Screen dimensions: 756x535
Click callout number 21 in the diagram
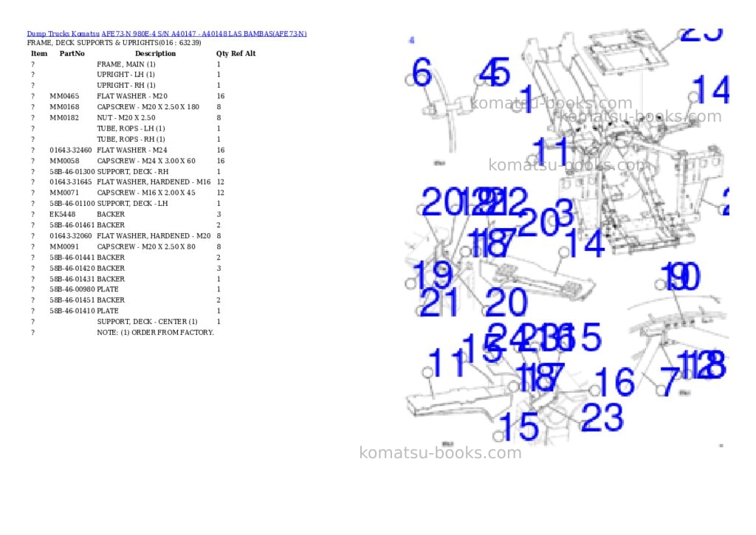point(439,303)
